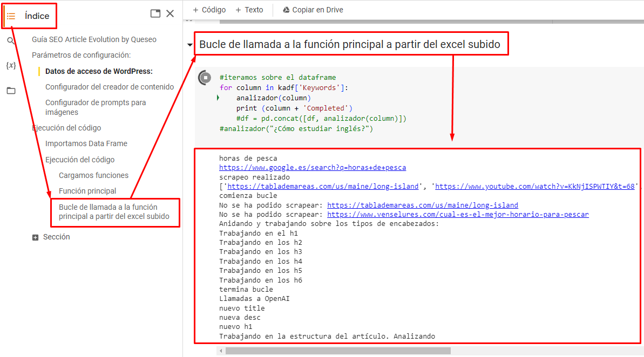Click the code line 'analizador(column)'
The image size is (644, 357).
pos(274,98)
